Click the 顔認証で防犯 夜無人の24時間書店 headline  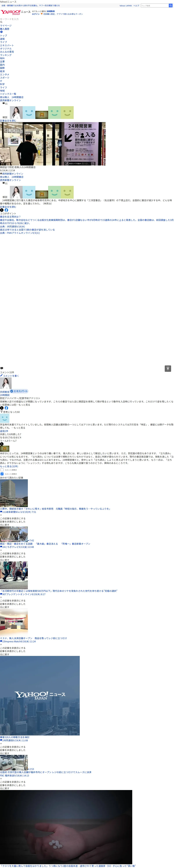[x=18, y=167]
